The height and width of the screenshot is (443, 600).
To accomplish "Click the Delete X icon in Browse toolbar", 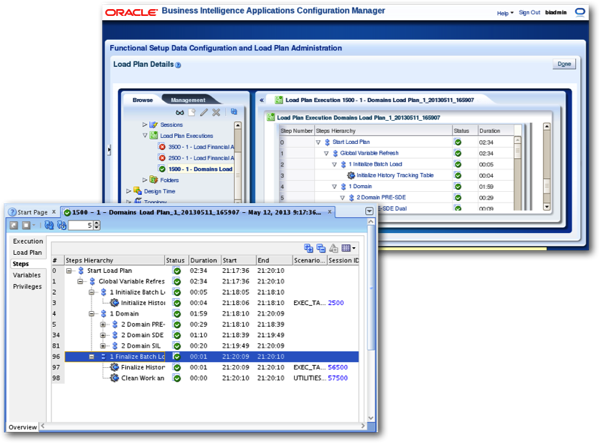I will 216,112.
